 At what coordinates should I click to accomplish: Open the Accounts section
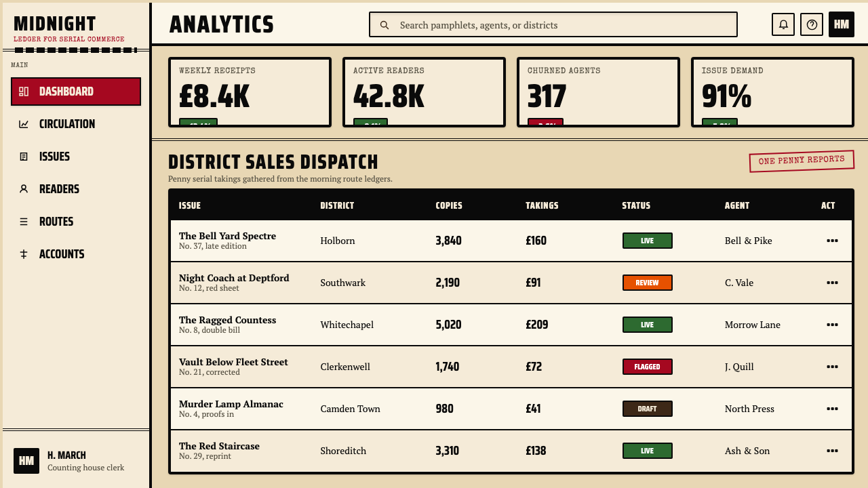(76, 254)
